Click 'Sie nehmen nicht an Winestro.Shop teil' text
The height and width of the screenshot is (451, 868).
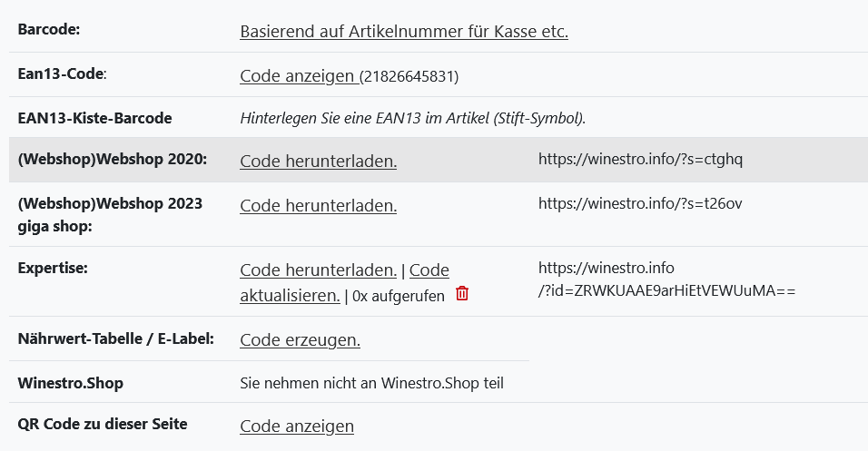point(371,384)
